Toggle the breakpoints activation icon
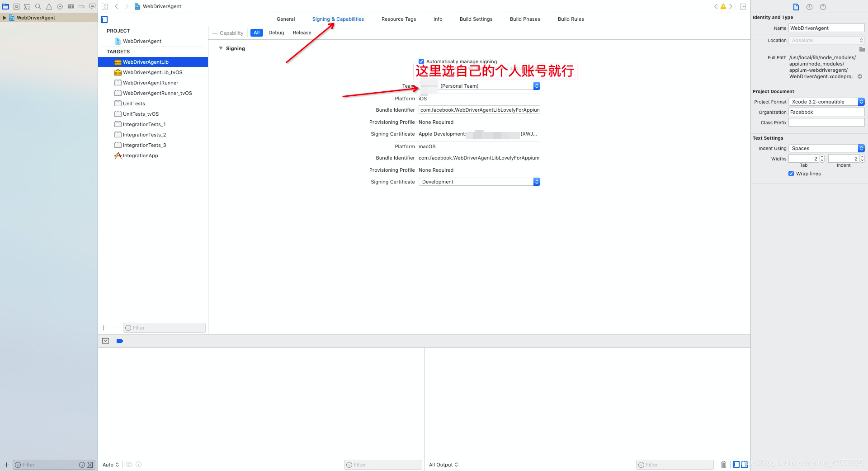This screenshot has width=868, height=471. (120, 341)
